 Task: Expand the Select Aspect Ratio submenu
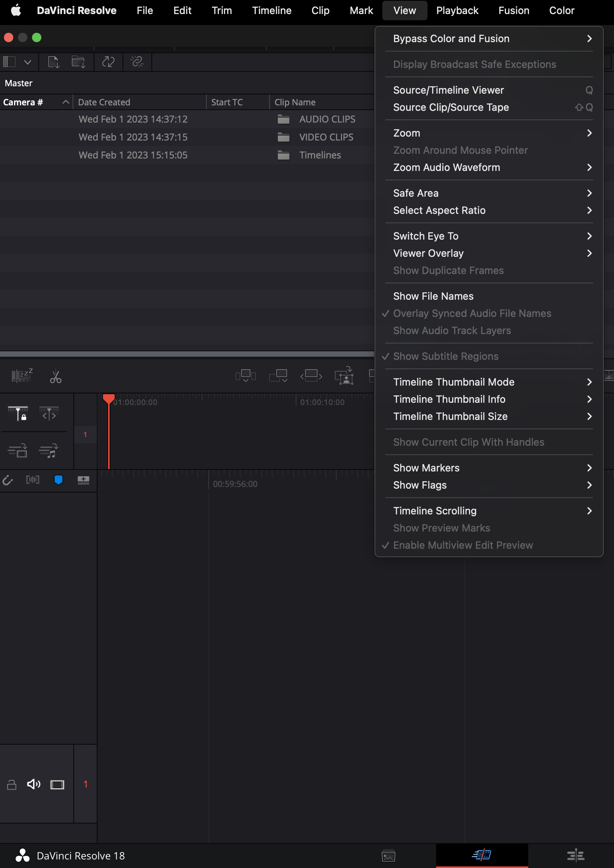point(489,210)
